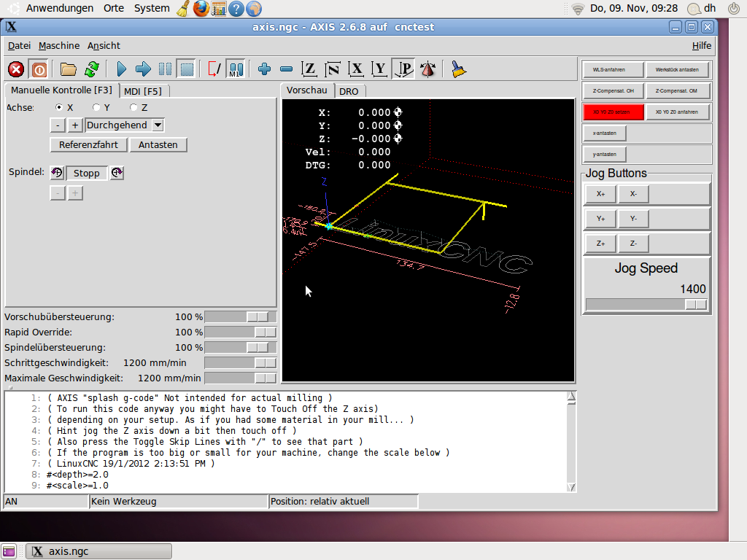The image size is (747, 560).
Task: Toggle the Emergency Stop button
Action: (x=16, y=69)
